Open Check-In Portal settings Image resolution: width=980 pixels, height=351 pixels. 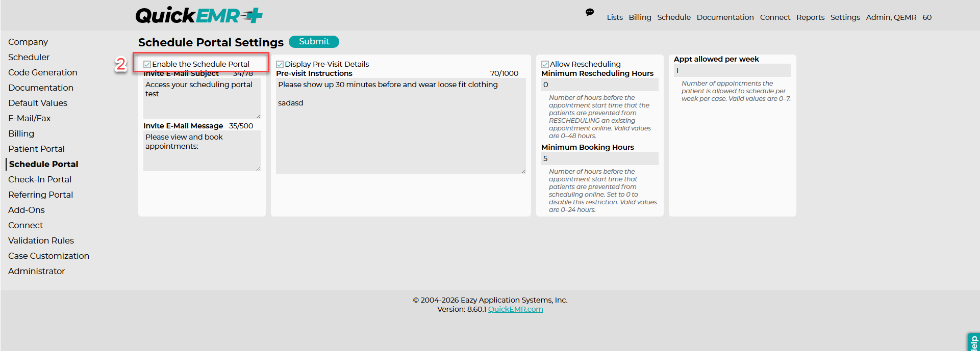(x=40, y=179)
